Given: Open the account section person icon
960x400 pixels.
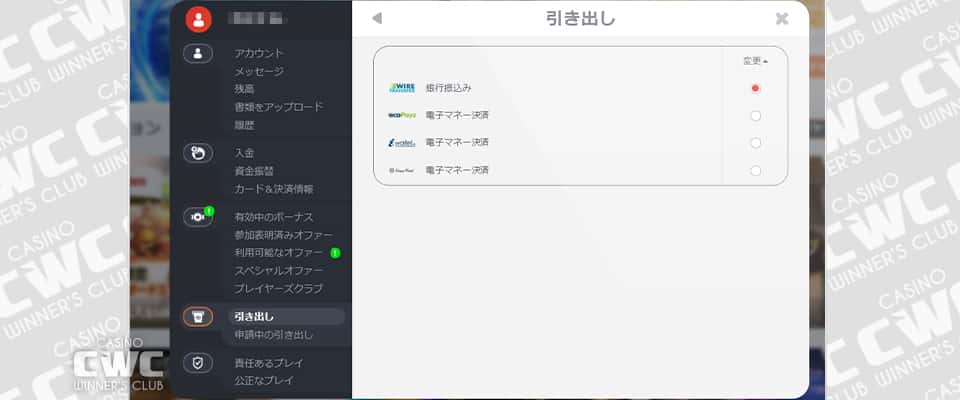Looking at the screenshot, I should (x=198, y=53).
